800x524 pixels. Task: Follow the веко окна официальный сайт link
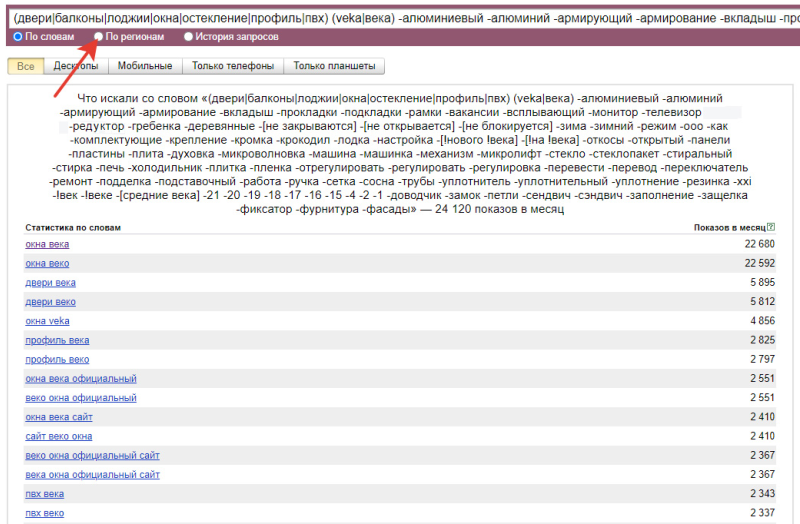[92, 456]
